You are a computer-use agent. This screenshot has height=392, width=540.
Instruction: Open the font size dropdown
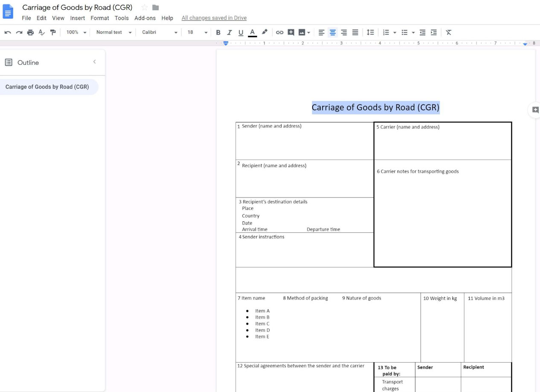pyautogui.click(x=197, y=32)
